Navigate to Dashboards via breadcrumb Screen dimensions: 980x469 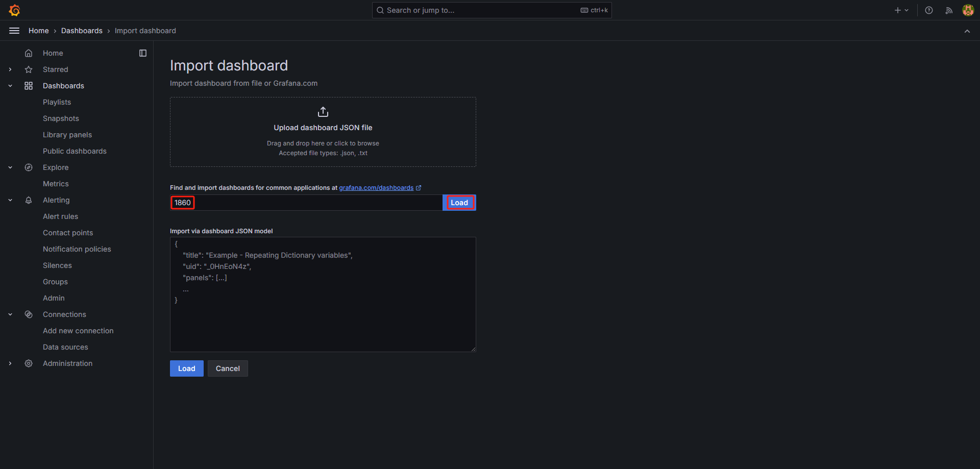82,31
